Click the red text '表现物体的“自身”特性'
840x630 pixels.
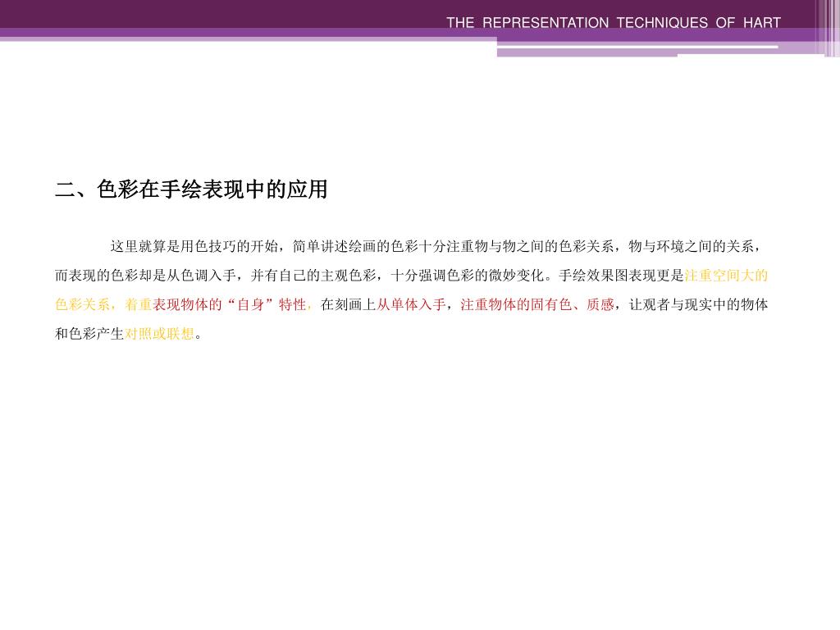pos(230,305)
